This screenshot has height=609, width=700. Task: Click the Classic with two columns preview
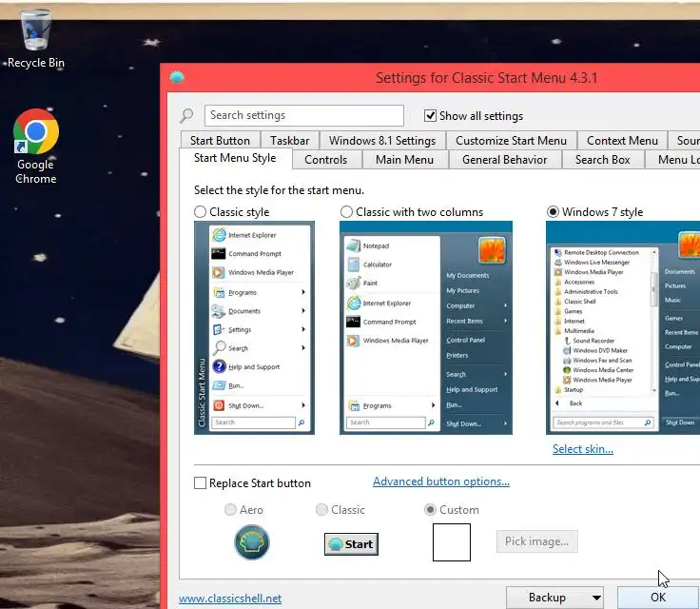[x=426, y=327]
